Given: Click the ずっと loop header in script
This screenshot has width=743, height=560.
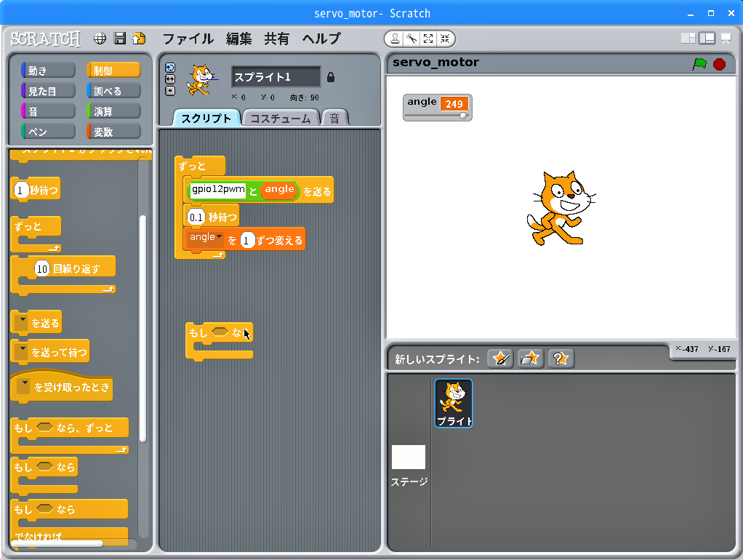Looking at the screenshot, I should pyautogui.click(x=200, y=166).
